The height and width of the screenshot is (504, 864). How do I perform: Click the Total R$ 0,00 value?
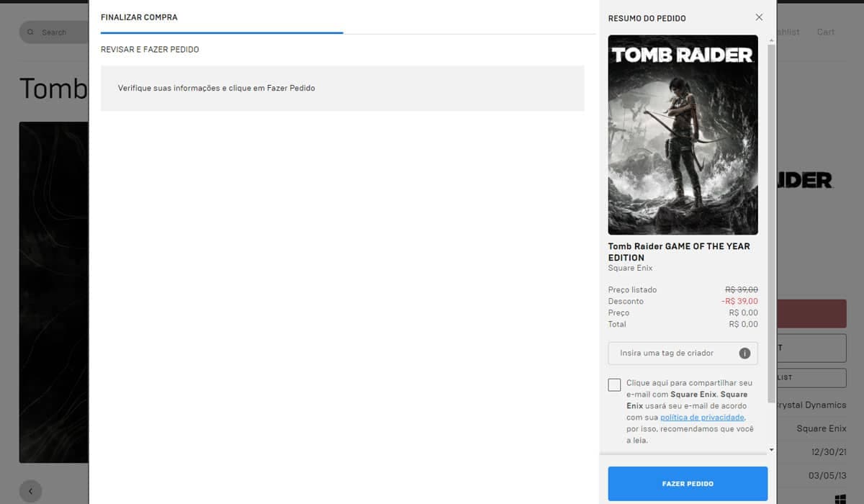pos(744,325)
